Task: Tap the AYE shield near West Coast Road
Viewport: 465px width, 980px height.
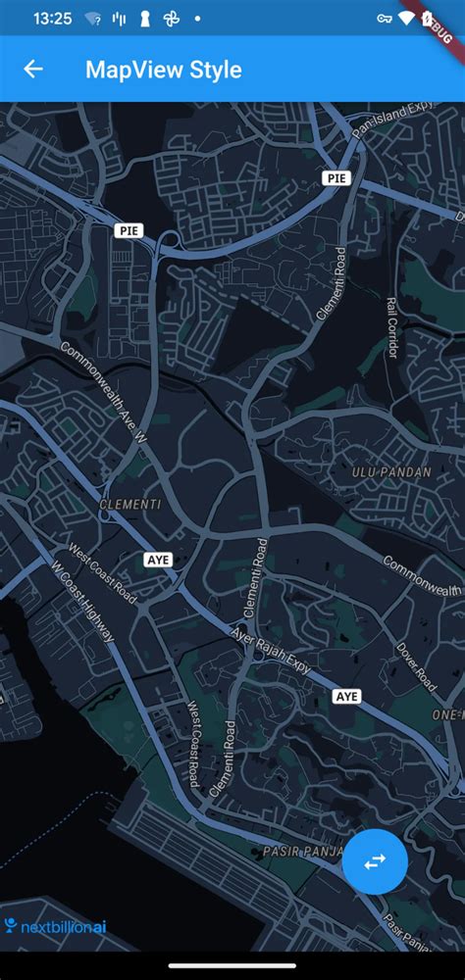Action: (158, 560)
